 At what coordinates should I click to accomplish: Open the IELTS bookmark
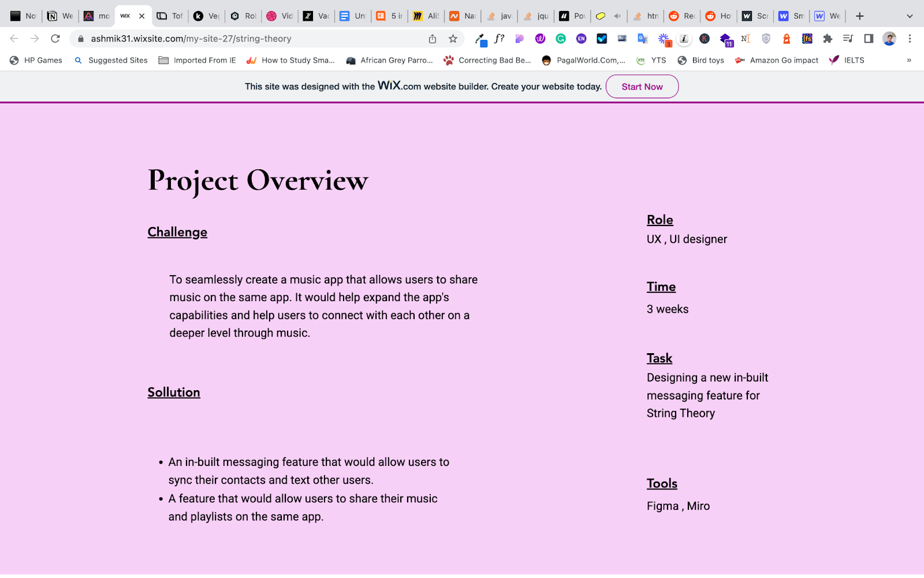click(847, 60)
